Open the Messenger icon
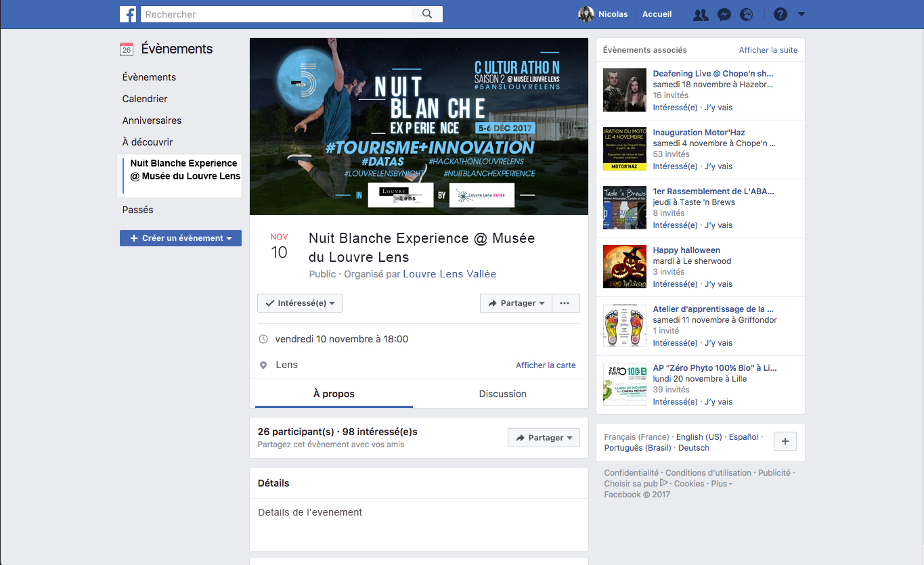924x565 pixels. [724, 14]
